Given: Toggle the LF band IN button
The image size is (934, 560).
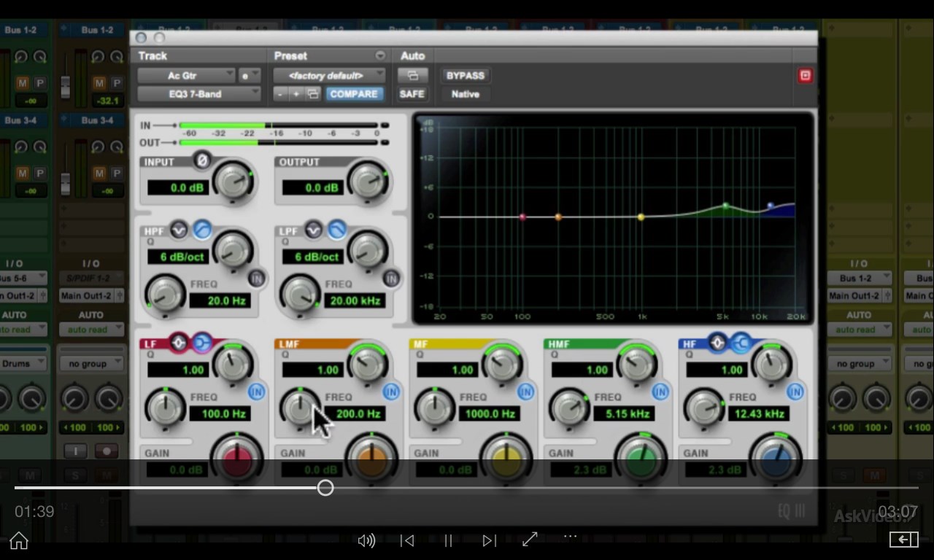Looking at the screenshot, I should point(256,392).
